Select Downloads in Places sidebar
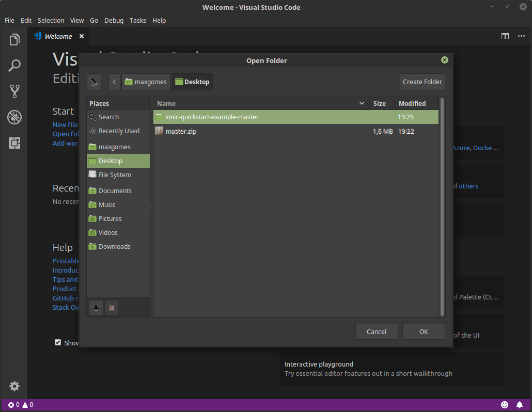Image resolution: width=532 pixels, height=412 pixels. [x=118, y=246]
